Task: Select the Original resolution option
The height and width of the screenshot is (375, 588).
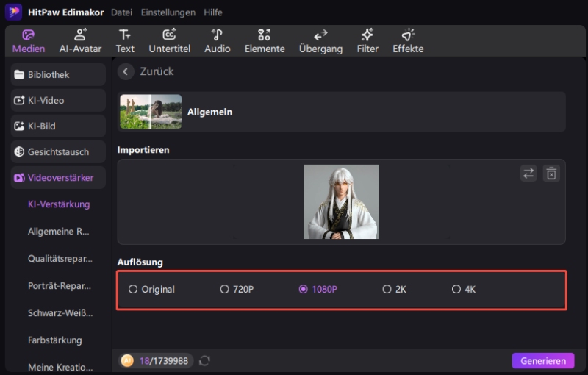Action: coord(133,290)
